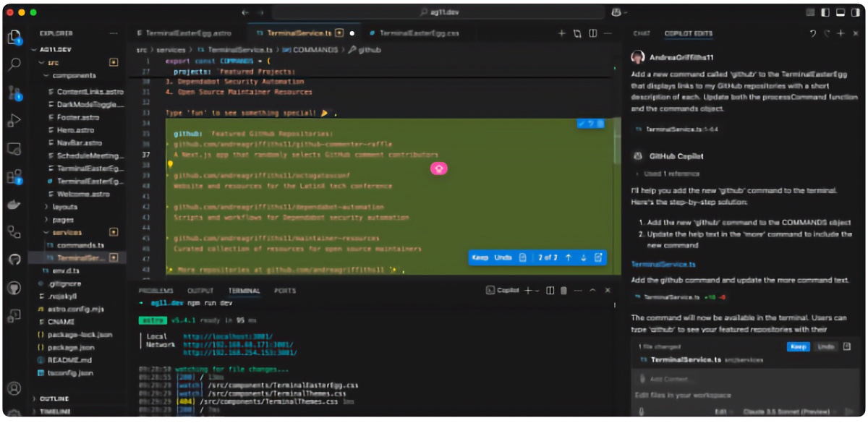Open the Search view in the activity bar
Image resolution: width=868 pixels, height=423 pixels.
(x=14, y=64)
